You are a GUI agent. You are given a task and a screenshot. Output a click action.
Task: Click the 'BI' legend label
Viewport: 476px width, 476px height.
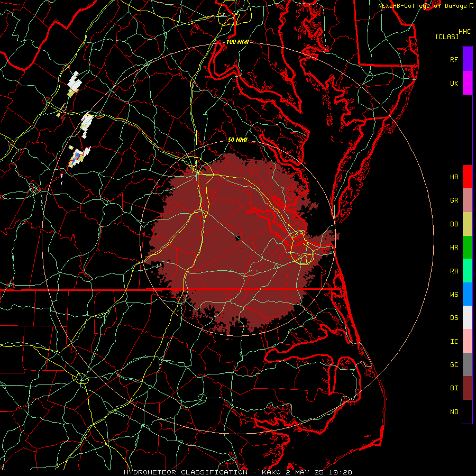click(x=454, y=388)
